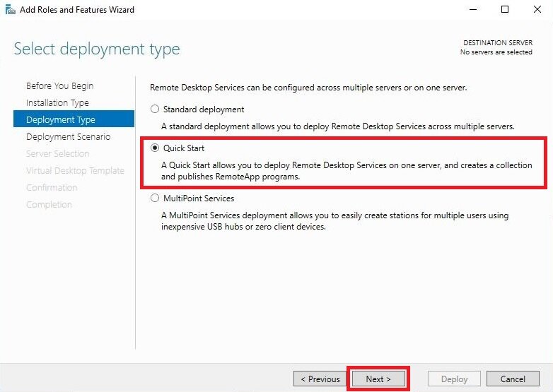
Task: Go back with the Previous button
Action: pos(320,379)
